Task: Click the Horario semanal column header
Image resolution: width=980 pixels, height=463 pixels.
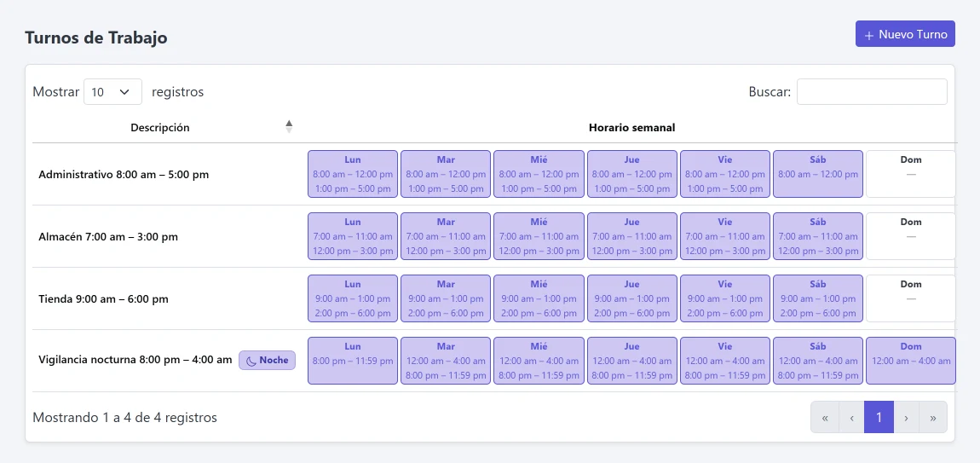Action: pos(631,128)
